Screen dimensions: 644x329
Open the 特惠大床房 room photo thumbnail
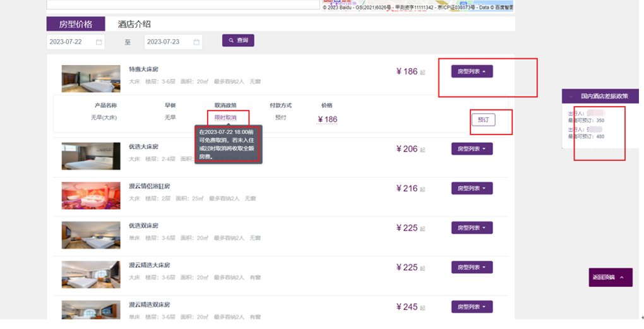91,78
